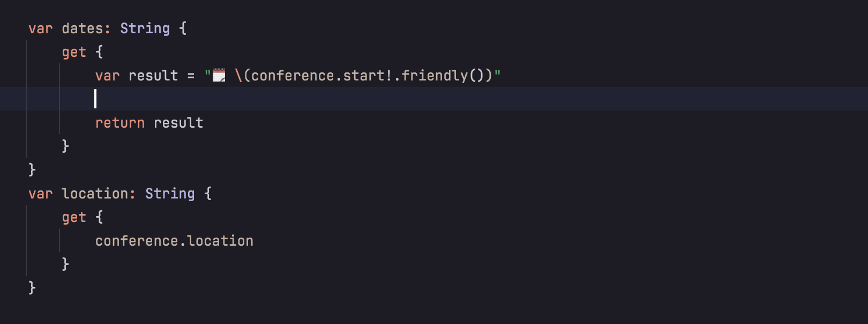This screenshot has width=868, height=324.
Task: Click 'result' after the return keyword
Action: pos(178,123)
